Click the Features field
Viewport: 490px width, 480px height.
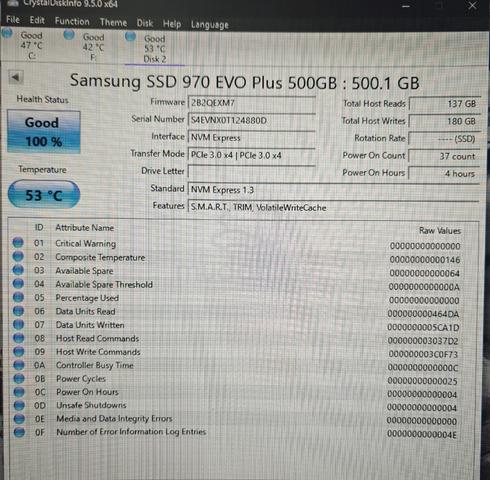click(x=334, y=207)
